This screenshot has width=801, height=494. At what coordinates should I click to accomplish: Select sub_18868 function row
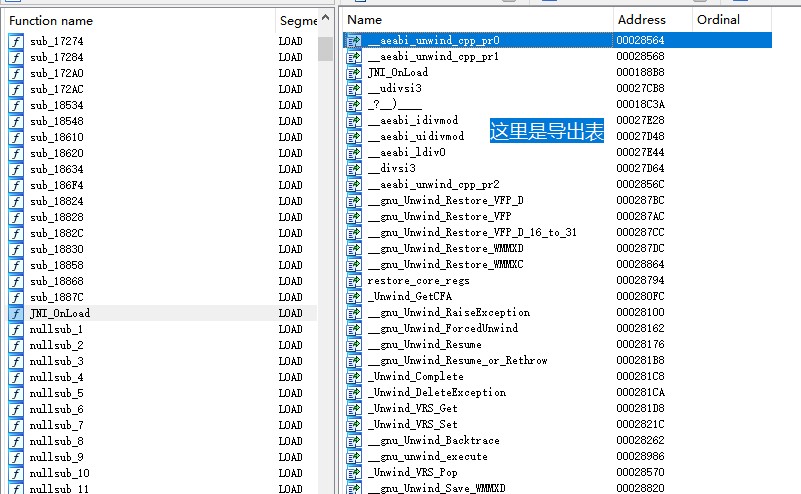tap(162, 281)
